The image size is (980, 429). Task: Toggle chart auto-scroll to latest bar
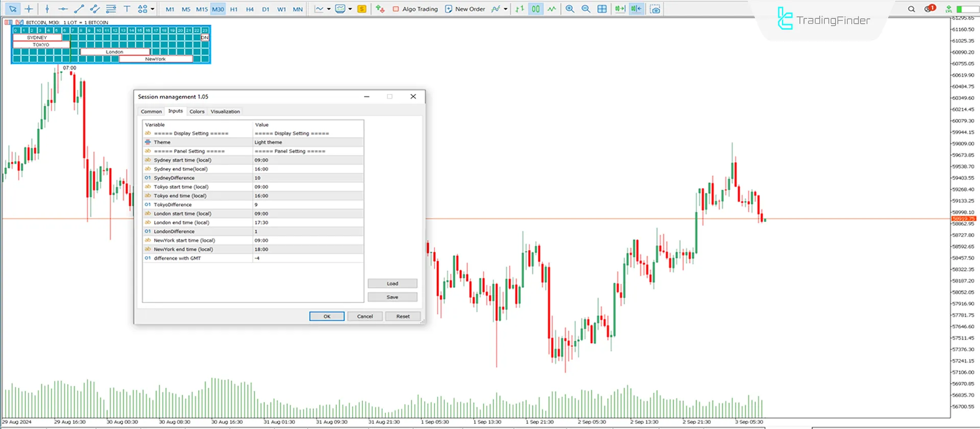tap(620, 9)
